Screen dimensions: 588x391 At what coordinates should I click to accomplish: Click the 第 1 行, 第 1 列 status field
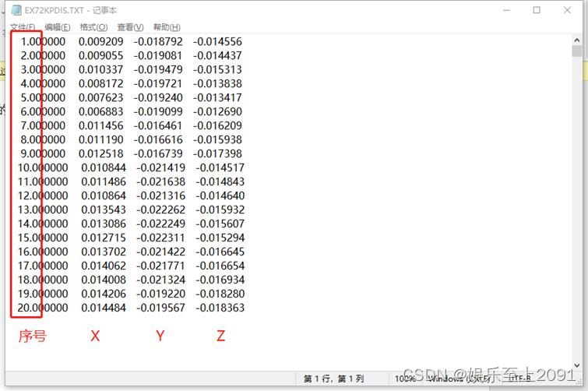(x=333, y=379)
